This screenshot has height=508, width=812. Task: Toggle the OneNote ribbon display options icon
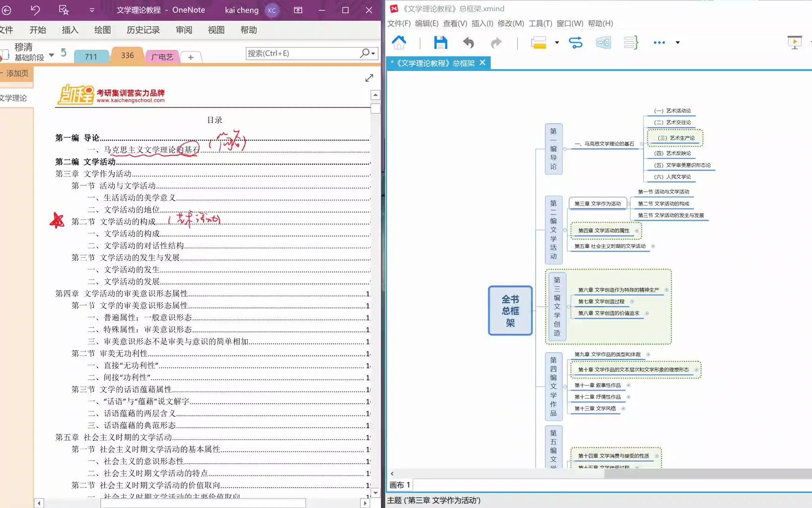tap(298, 10)
